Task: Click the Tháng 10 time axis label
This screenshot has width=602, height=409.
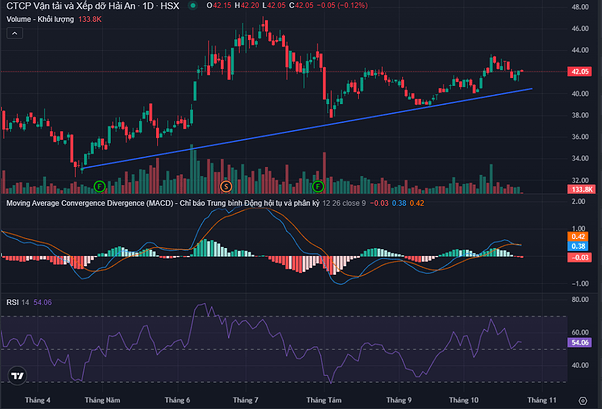Action: 464,400
